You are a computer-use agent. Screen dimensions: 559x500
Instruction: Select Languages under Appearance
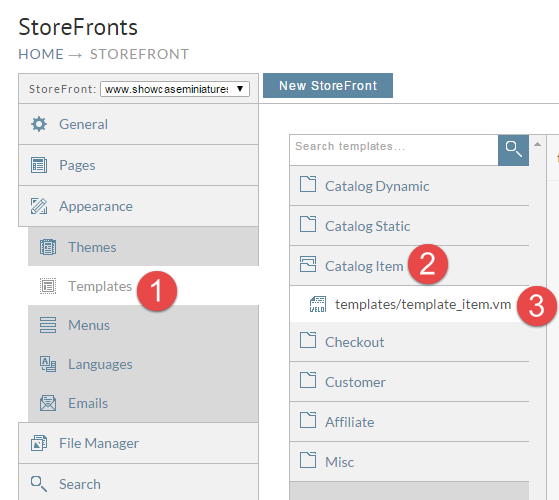point(143,364)
